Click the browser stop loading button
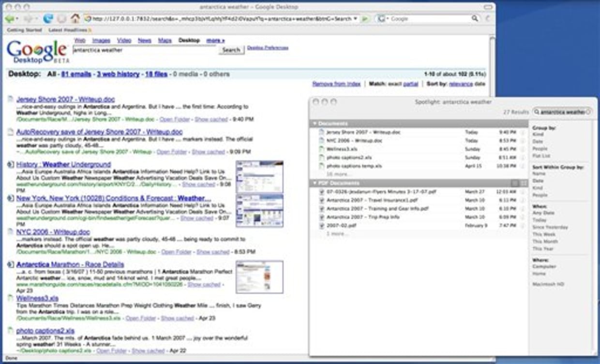Image resolution: width=600 pixels, height=364 pixels. (61, 19)
